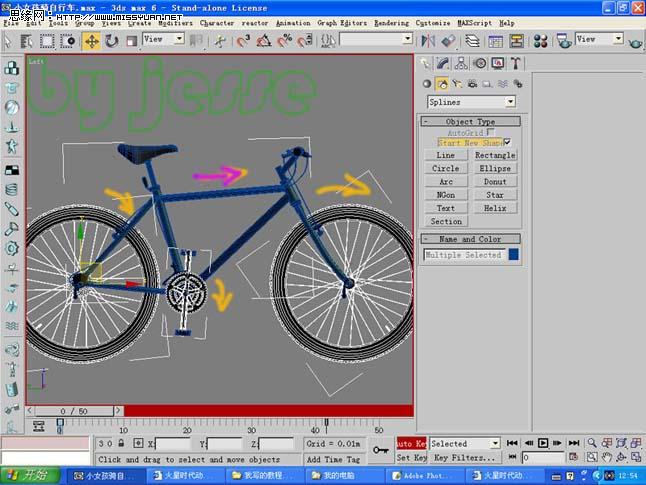This screenshot has height=485, width=646.
Task: Select Shapes create category
Action: (442, 84)
